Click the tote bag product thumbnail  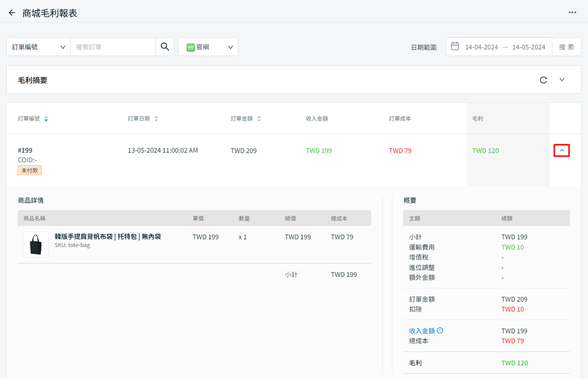[x=36, y=244]
